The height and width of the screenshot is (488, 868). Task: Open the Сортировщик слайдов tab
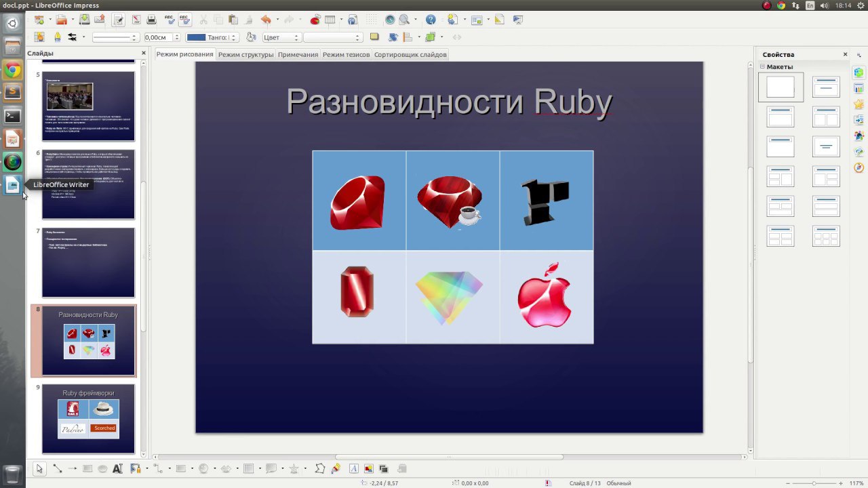click(410, 54)
